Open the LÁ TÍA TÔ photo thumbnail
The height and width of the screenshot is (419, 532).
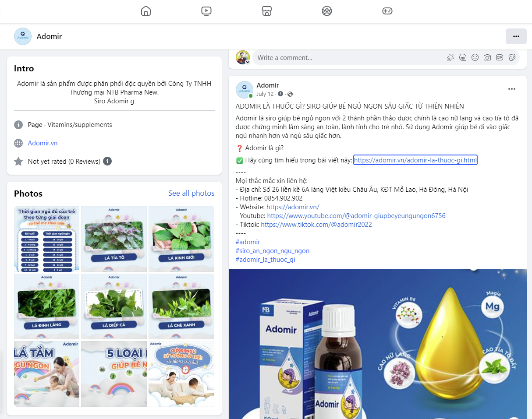[114, 239]
